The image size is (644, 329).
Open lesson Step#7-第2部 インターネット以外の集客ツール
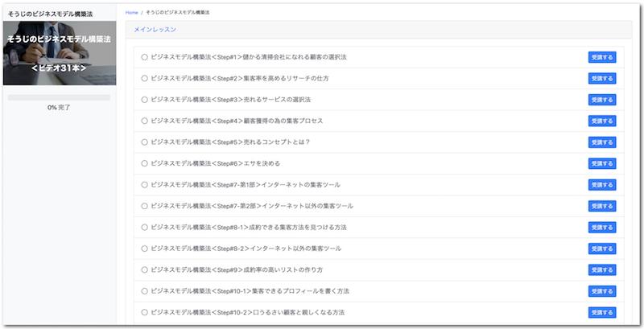[251, 206]
